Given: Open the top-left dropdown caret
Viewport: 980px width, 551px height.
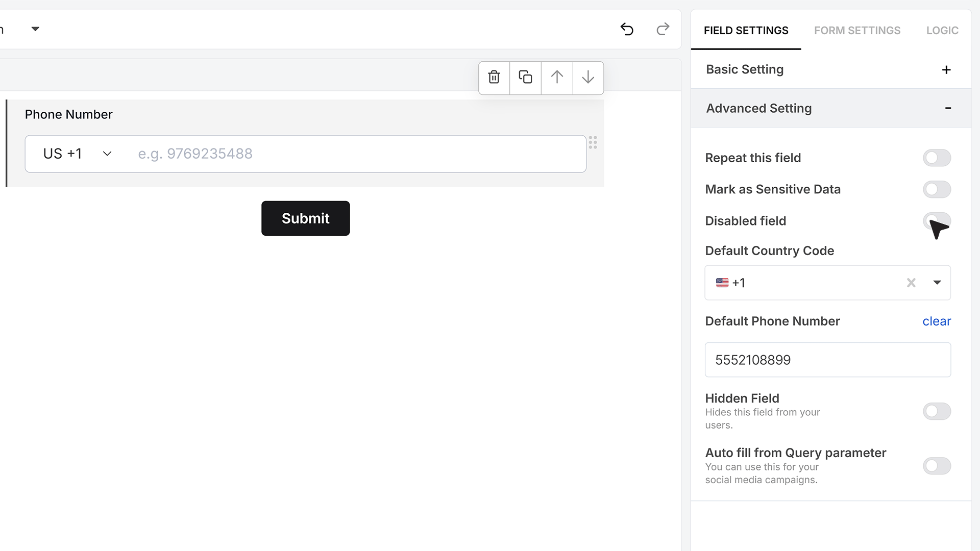Looking at the screenshot, I should [35, 29].
